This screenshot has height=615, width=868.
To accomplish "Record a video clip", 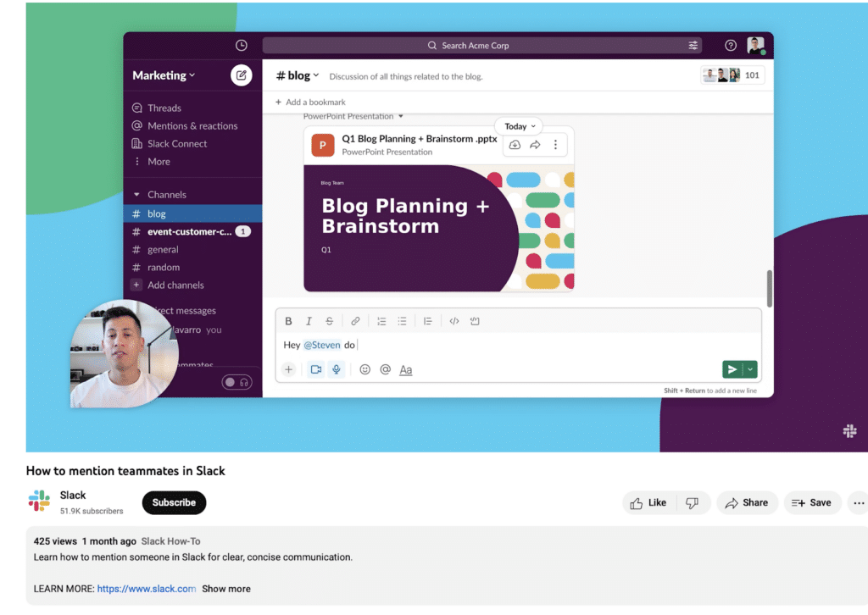I will pos(316,369).
